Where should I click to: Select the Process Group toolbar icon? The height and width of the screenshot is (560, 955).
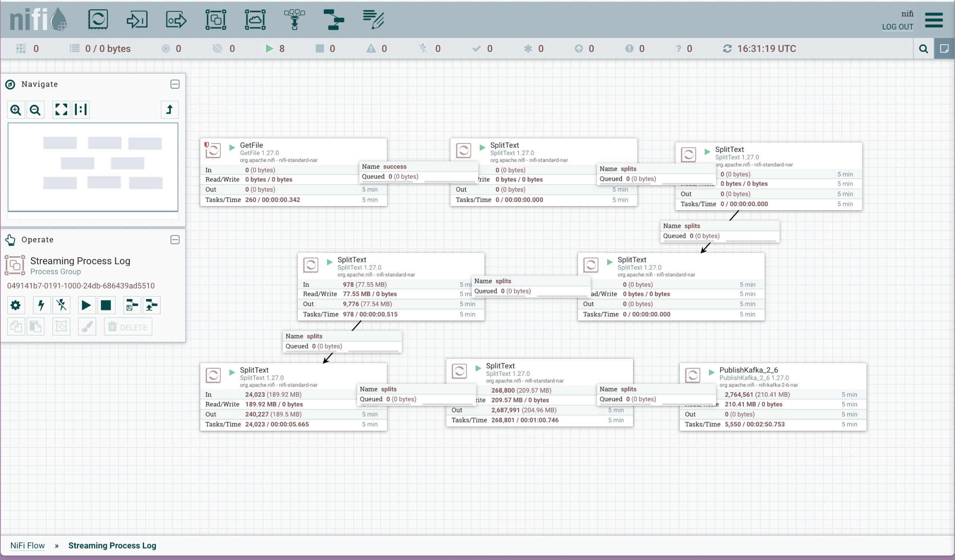pyautogui.click(x=216, y=19)
